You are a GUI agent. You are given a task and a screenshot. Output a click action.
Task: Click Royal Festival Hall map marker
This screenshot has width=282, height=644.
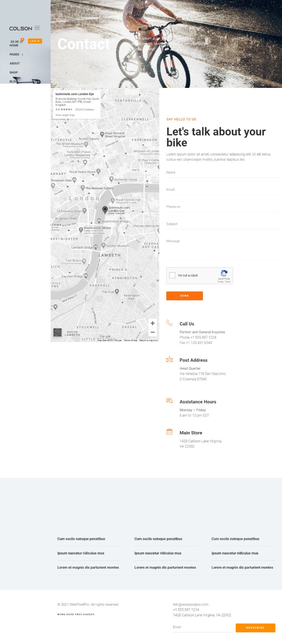click(112, 200)
